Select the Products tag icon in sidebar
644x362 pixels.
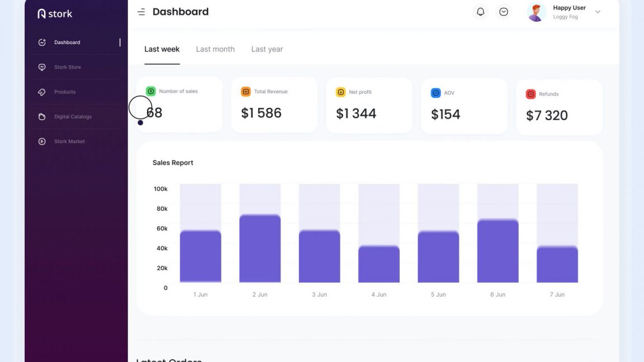pyautogui.click(x=41, y=92)
